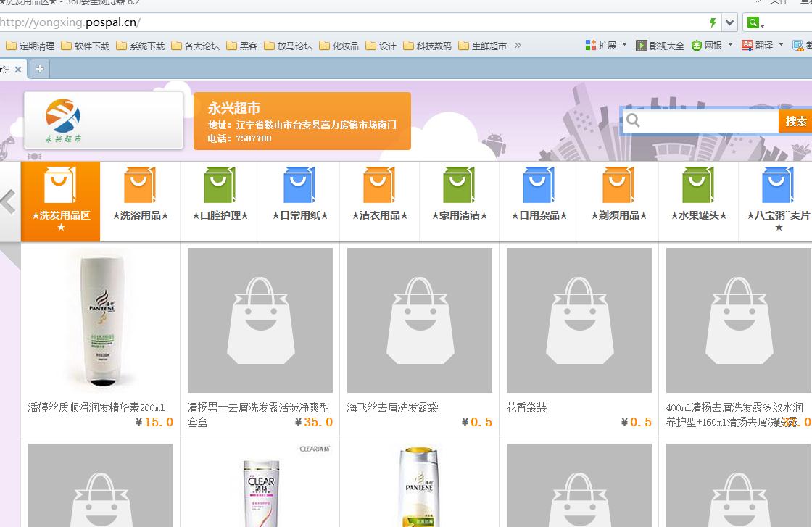Viewport: 812px width, 527px height.
Task: Open the 扩展 extensions dropdown arrow
Action: [x=624, y=45]
